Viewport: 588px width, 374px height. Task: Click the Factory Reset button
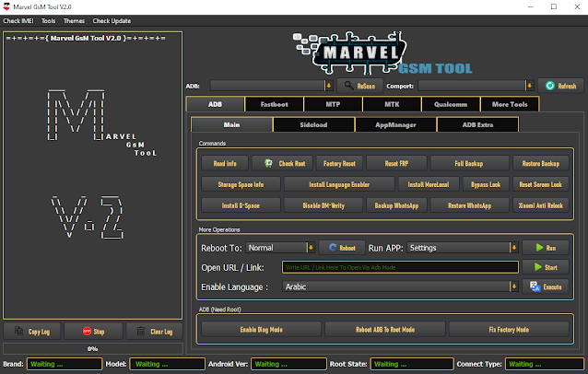[x=339, y=163]
